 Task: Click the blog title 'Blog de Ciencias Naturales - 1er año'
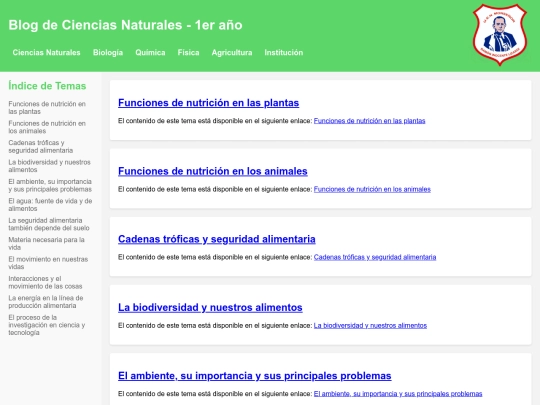[125, 25]
